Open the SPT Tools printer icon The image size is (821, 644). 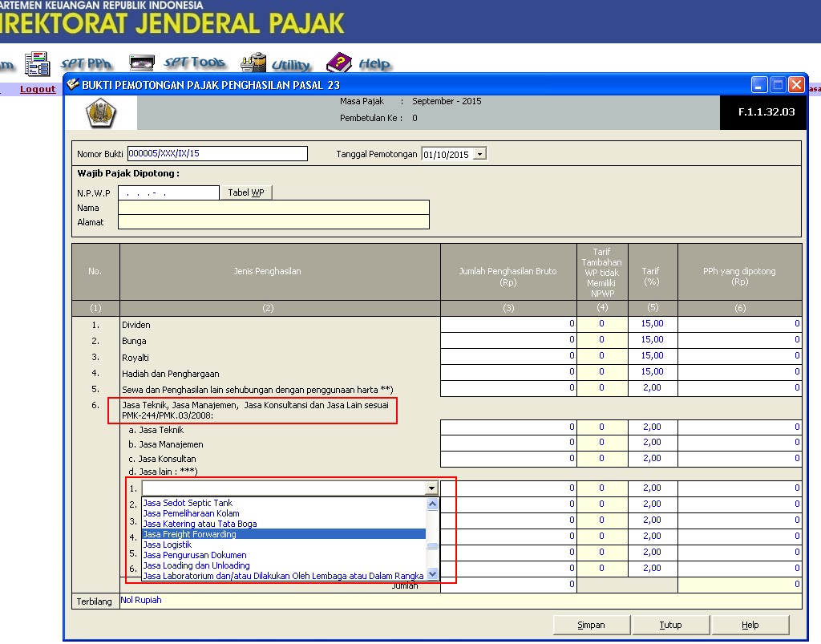(x=142, y=63)
